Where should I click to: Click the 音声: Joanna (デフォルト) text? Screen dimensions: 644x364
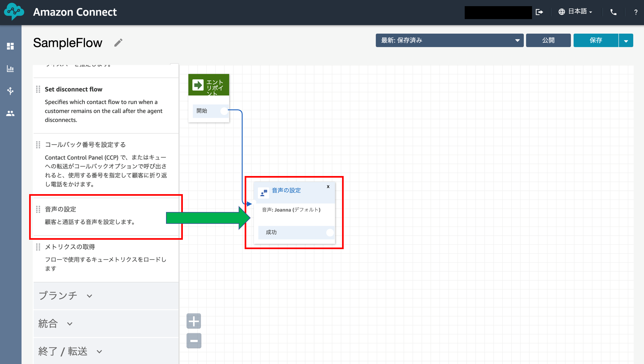coord(291,210)
